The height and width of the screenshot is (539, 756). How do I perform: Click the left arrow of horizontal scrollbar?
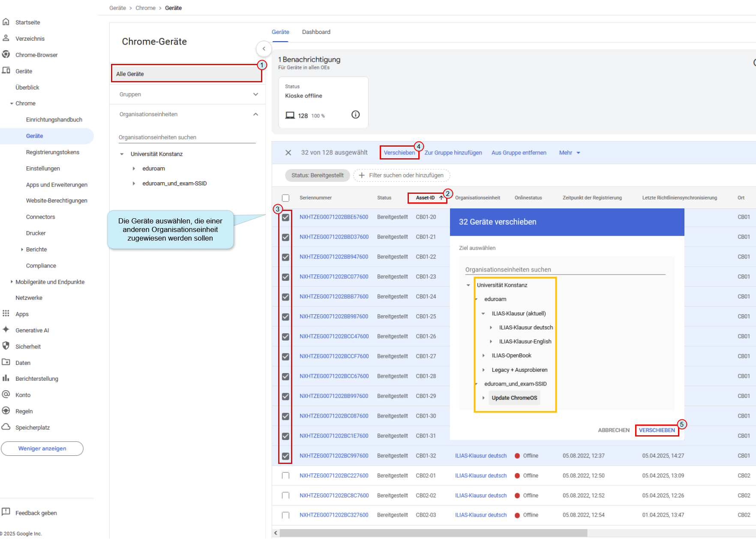pyautogui.click(x=276, y=533)
